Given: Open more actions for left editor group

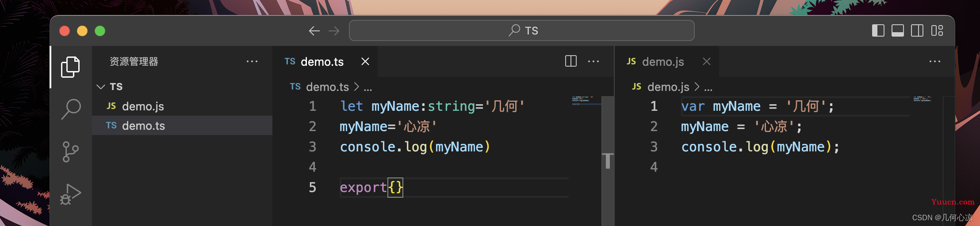Looking at the screenshot, I should 593,61.
